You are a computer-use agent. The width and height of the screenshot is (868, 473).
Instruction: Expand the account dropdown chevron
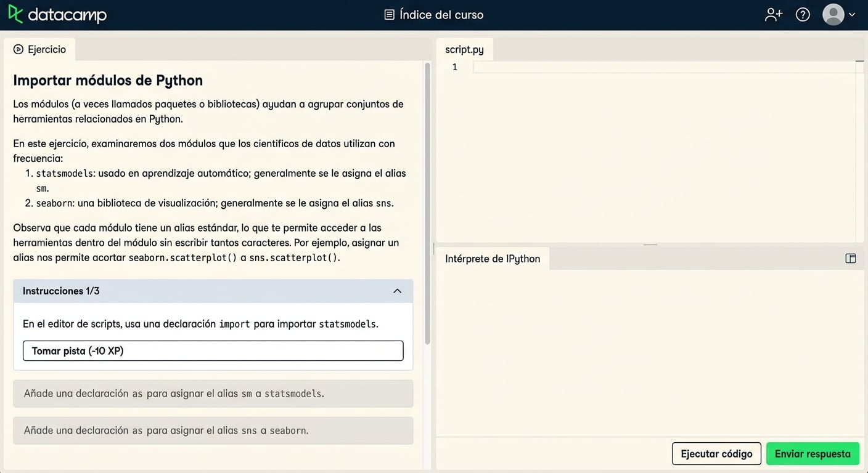[x=852, y=15]
